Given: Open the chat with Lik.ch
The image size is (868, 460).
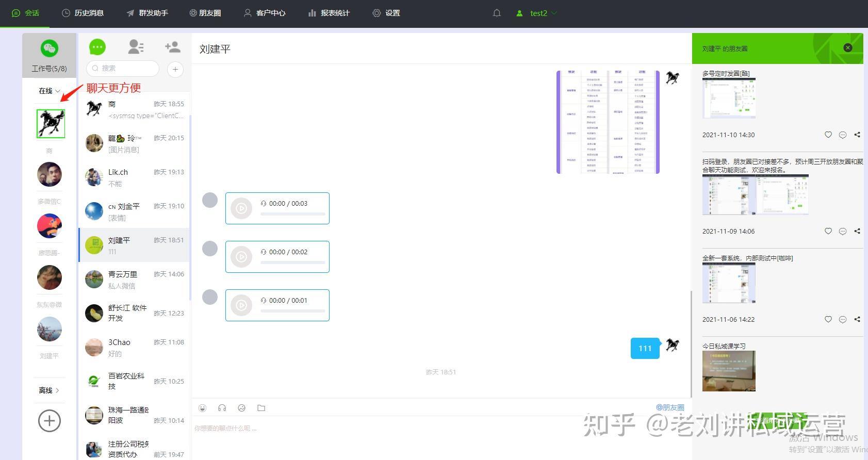Looking at the screenshot, I should [x=134, y=177].
